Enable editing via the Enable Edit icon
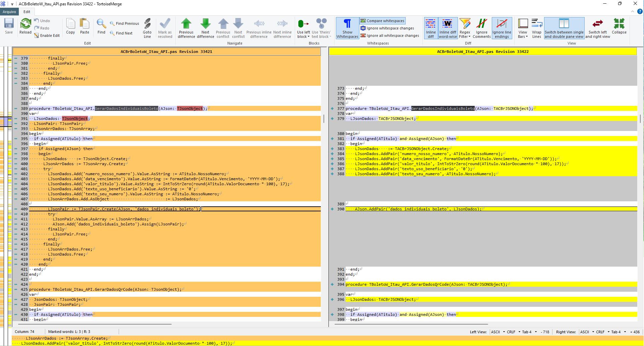This screenshot has width=644, height=346. click(47, 36)
